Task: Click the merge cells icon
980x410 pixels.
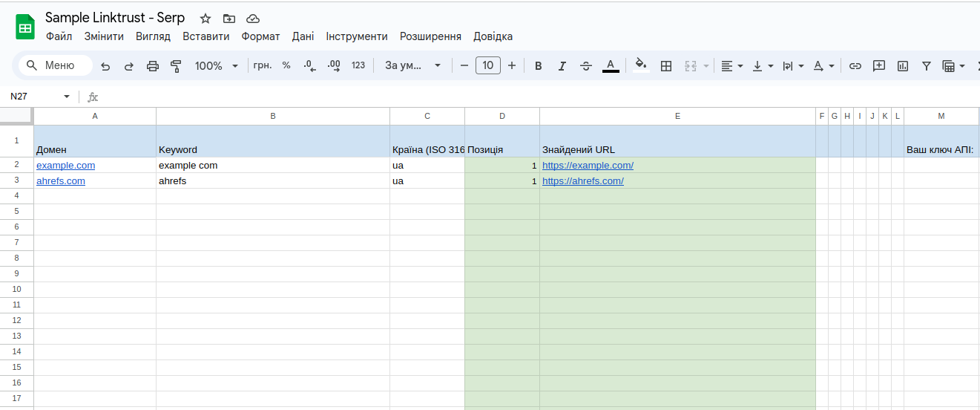Action: click(691, 66)
